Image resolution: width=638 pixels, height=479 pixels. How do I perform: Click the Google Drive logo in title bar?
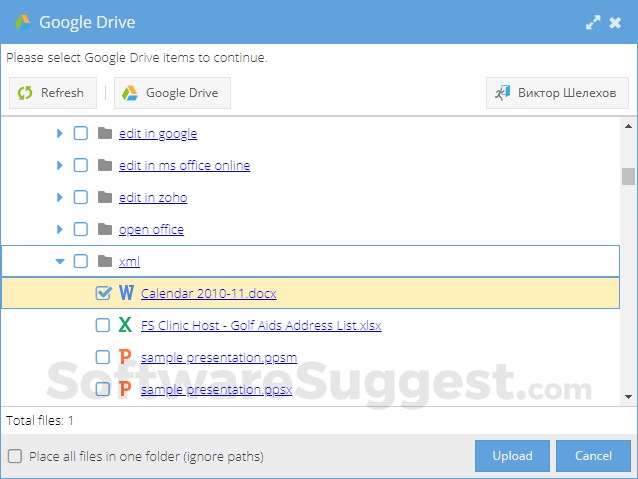pyautogui.click(x=23, y=22)
